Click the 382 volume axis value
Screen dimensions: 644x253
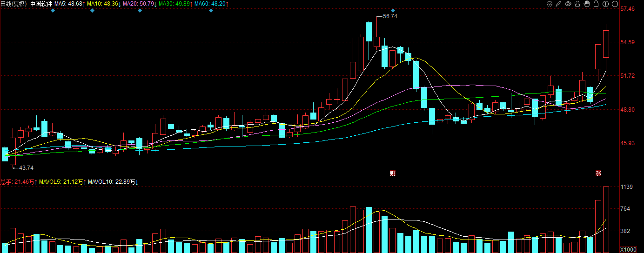coord(625,231)
